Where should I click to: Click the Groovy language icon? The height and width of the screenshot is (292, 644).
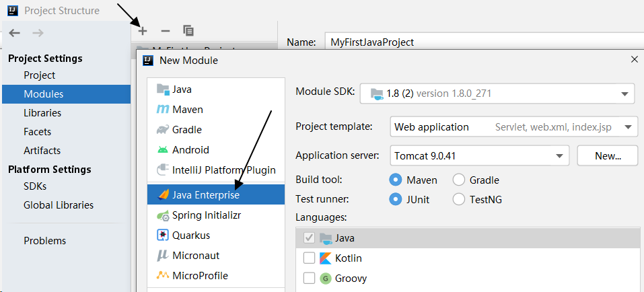tap(325, 279)
